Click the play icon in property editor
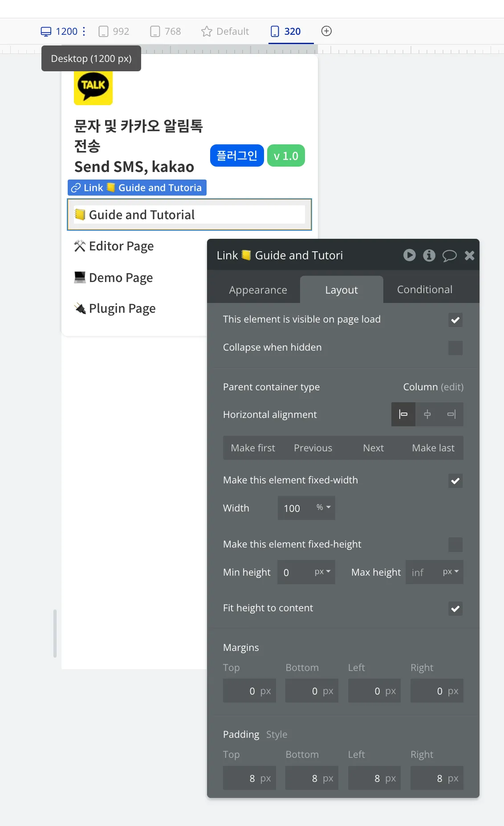The height and width of the screenshot is (826, 504). (409, 255)
